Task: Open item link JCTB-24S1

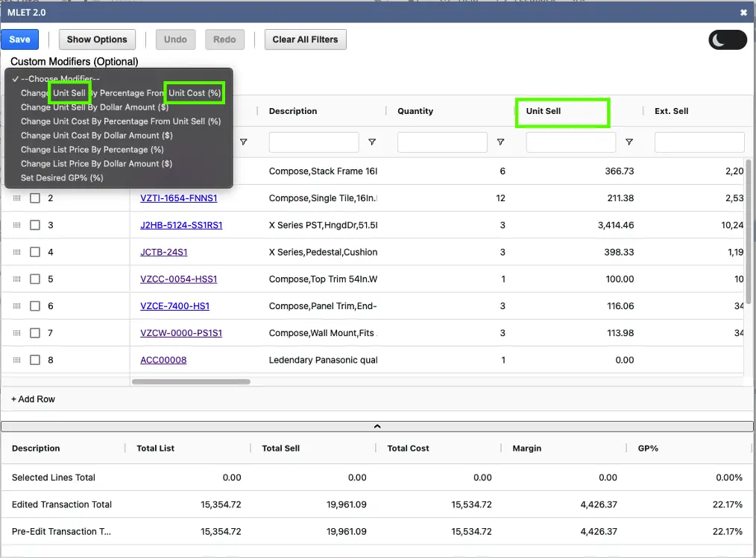Action: pos(164,252)
